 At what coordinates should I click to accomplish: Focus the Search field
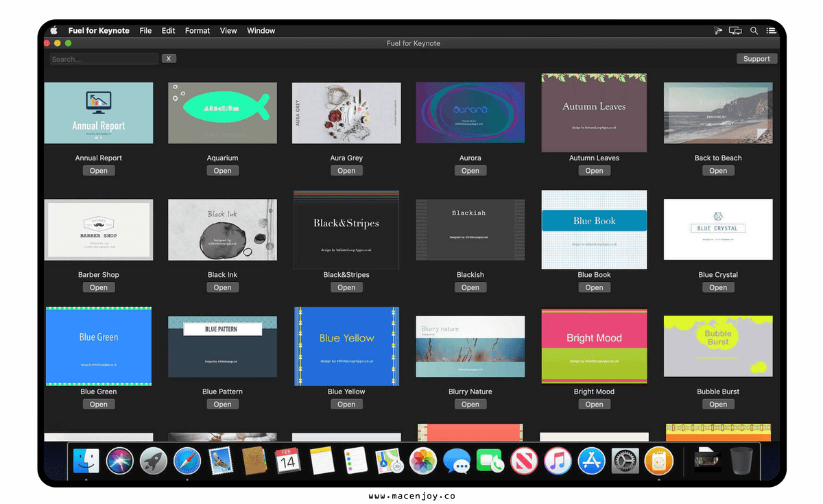click(x=104, y=59)
